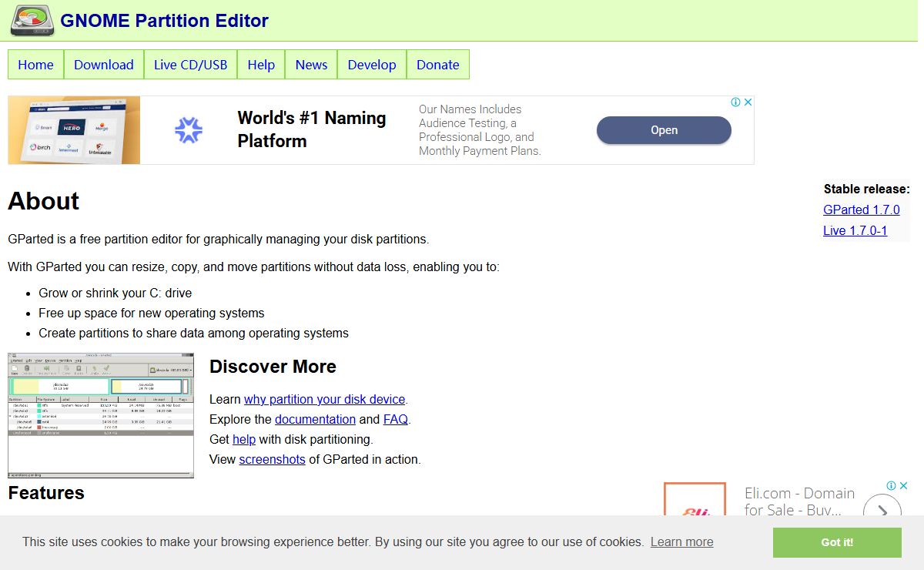
Task: Close the World's #1 Naming Platform ad
Action: point(747,102)
